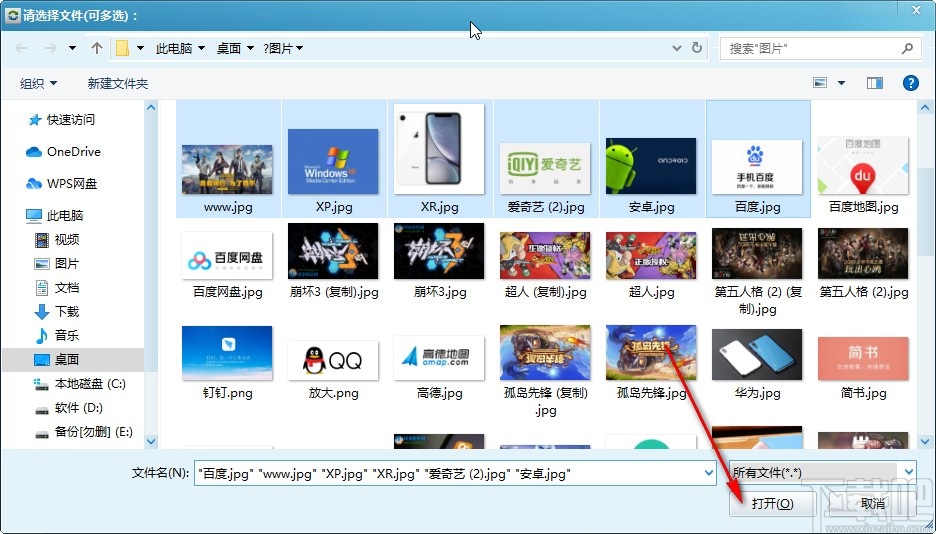936x534 pixels.
Task: Go back with the back arrow
Action: point(21,48)
